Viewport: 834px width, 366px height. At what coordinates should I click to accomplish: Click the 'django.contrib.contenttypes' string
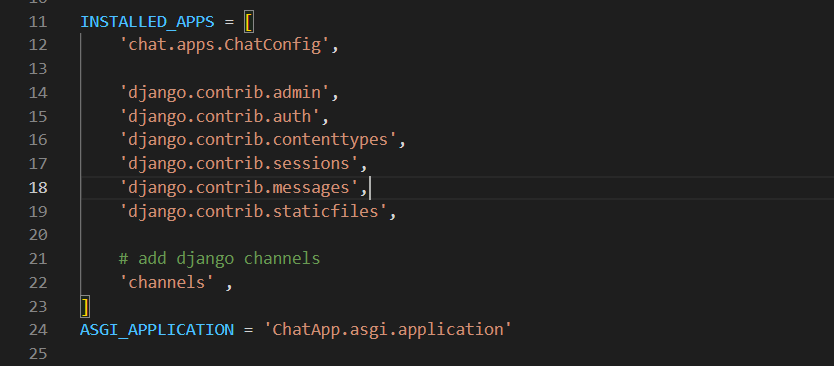click(258, 140)
